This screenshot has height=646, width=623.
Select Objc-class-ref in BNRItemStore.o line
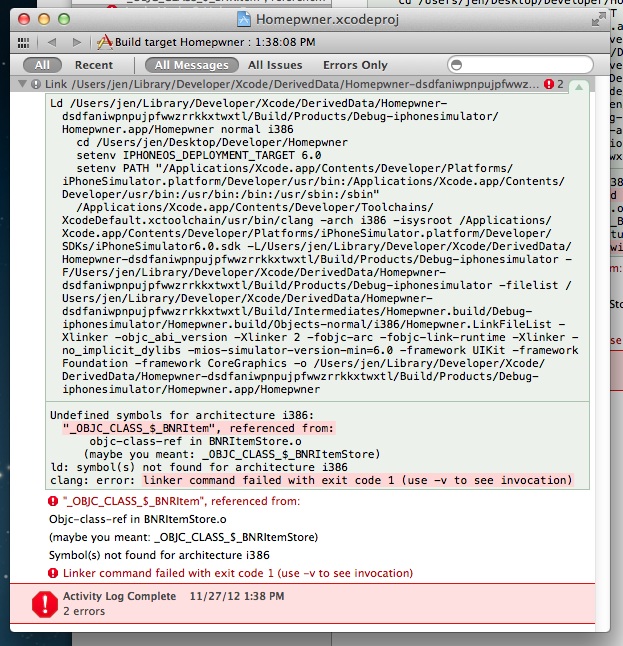click(x=138, y=519)
